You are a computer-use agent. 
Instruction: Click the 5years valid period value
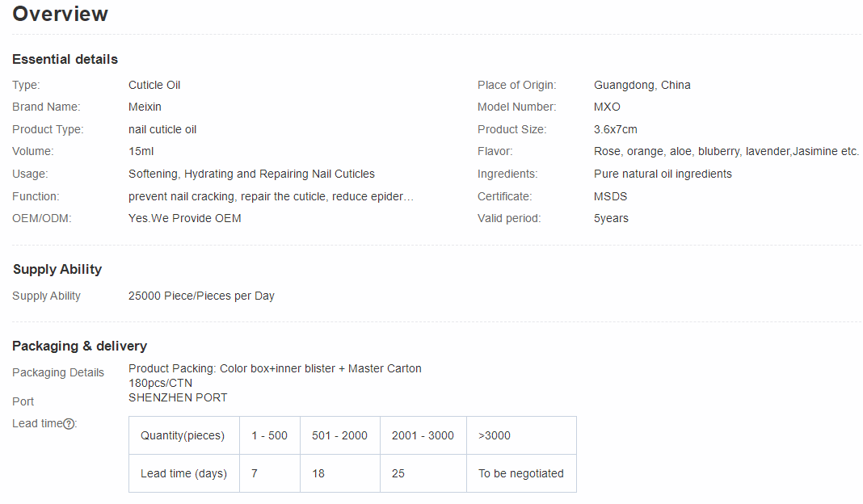(x=611, y=218)
